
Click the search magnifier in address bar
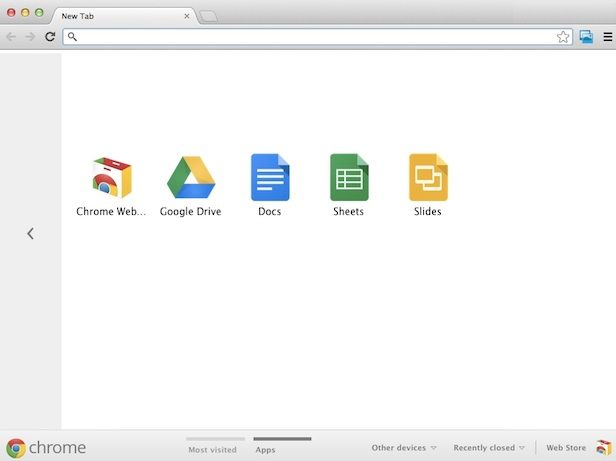72,37
